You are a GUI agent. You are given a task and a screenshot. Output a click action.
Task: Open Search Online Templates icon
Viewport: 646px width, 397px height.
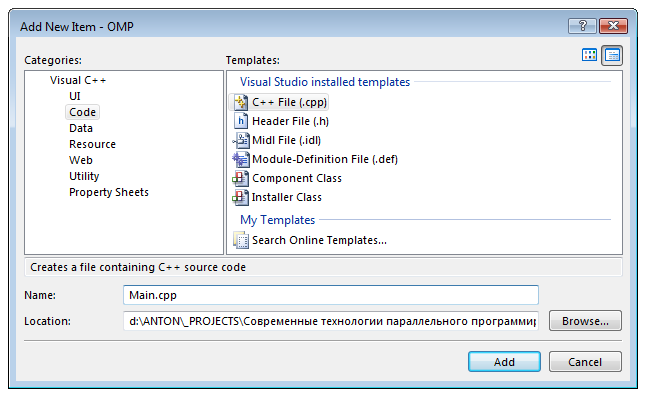[x=241, y=240]
